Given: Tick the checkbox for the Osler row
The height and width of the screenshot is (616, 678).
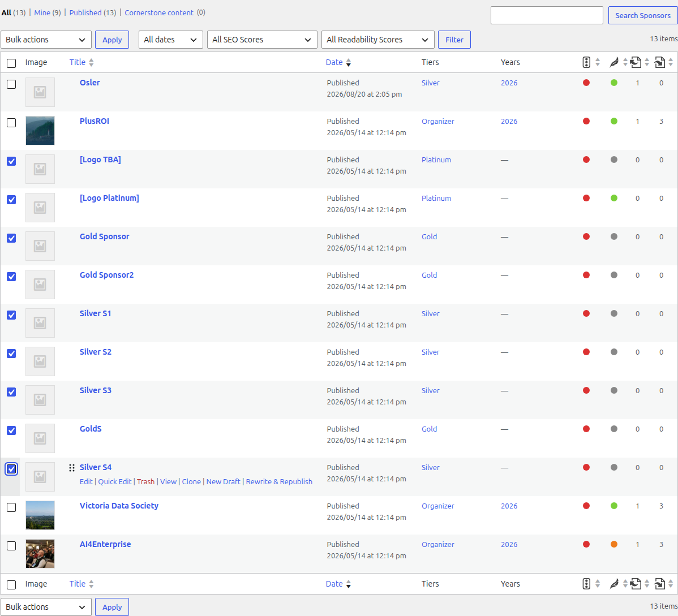Looking at the screenshot, I should (x=11, y=84).
